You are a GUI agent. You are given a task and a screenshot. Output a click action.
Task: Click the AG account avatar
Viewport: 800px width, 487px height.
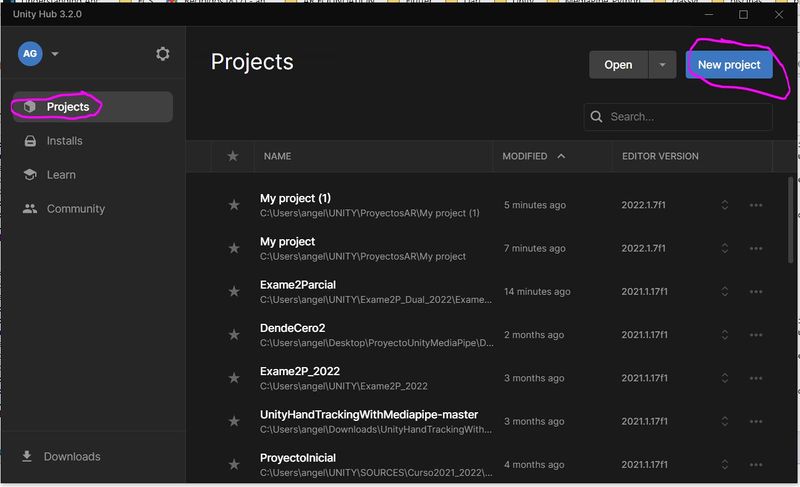(30, 54)
